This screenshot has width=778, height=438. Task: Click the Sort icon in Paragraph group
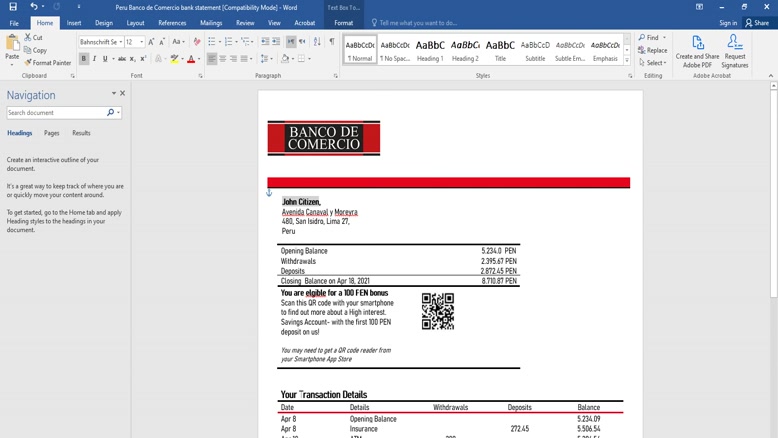click(x=317, y=42)
